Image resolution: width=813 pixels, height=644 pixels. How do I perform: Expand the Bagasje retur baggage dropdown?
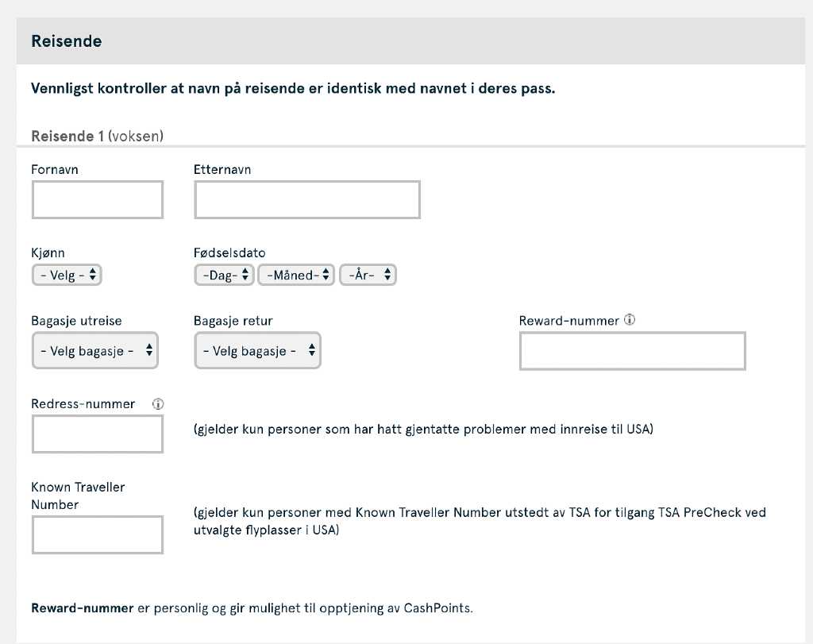click(x=257, y=351)
